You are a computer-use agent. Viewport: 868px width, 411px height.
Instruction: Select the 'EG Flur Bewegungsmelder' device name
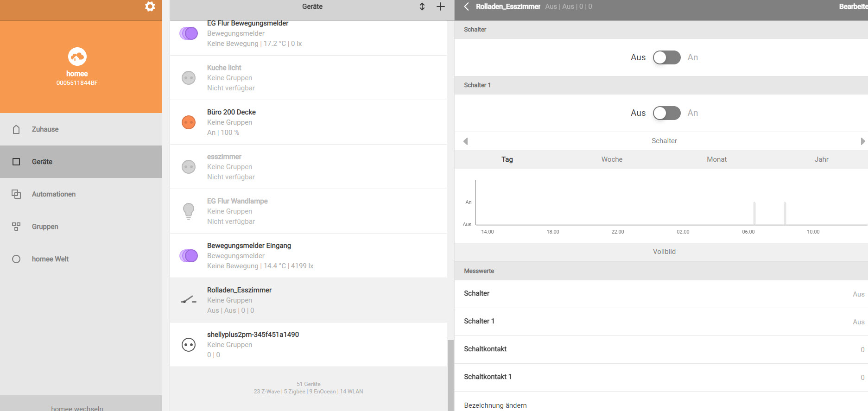(247, 23)
